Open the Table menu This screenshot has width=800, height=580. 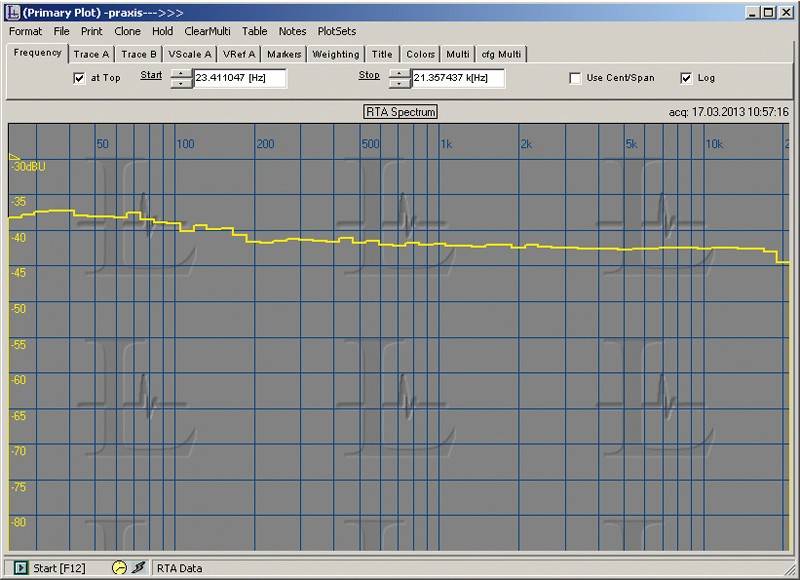click(x=255, y=31)
